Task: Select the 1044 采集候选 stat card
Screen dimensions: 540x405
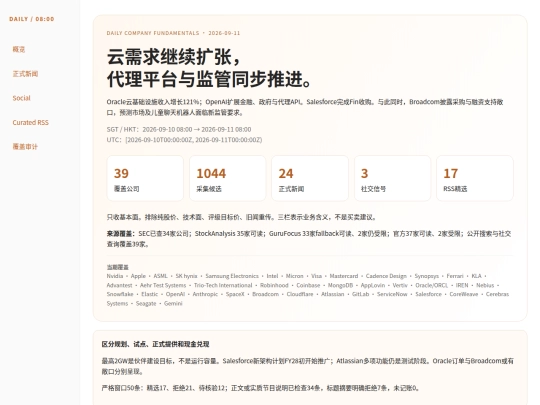Action: point(227,178)
